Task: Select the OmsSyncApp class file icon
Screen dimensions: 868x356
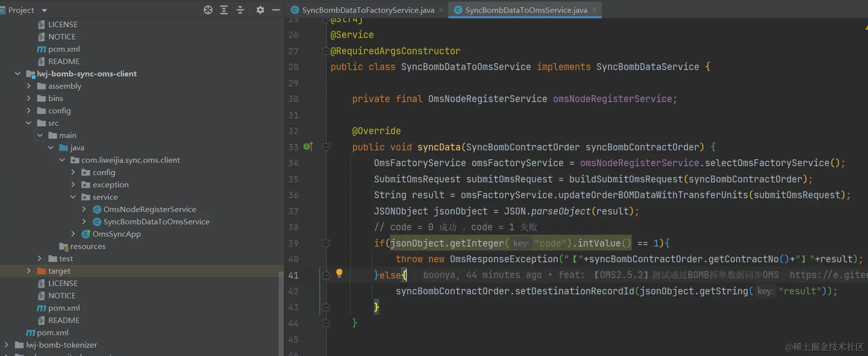Action: click(86, 234)
